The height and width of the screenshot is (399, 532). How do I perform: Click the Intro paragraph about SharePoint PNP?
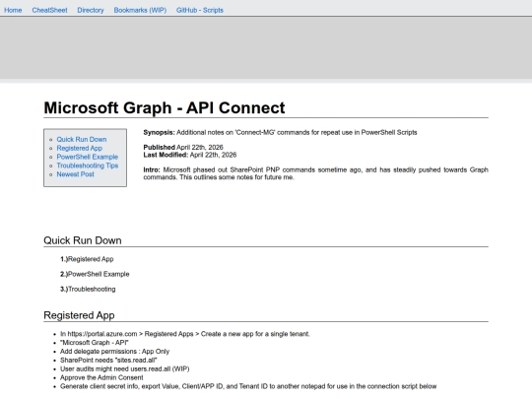pos(316,173)
